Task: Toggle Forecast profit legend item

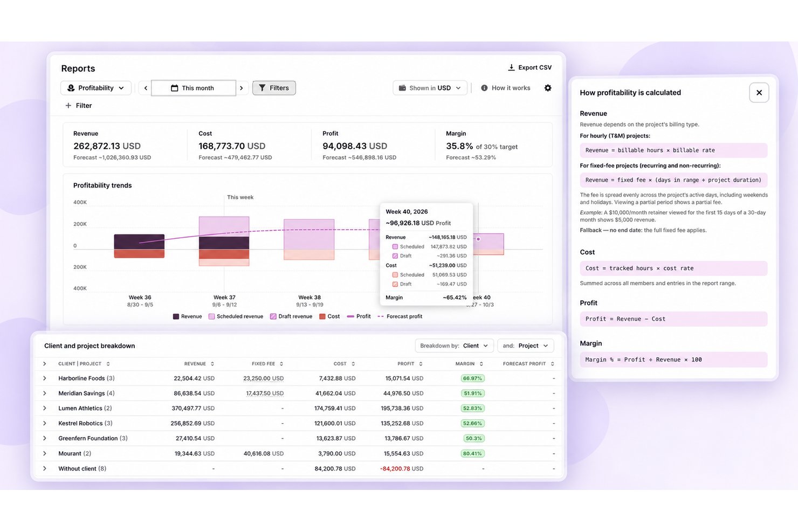Action: click(400, 316)
